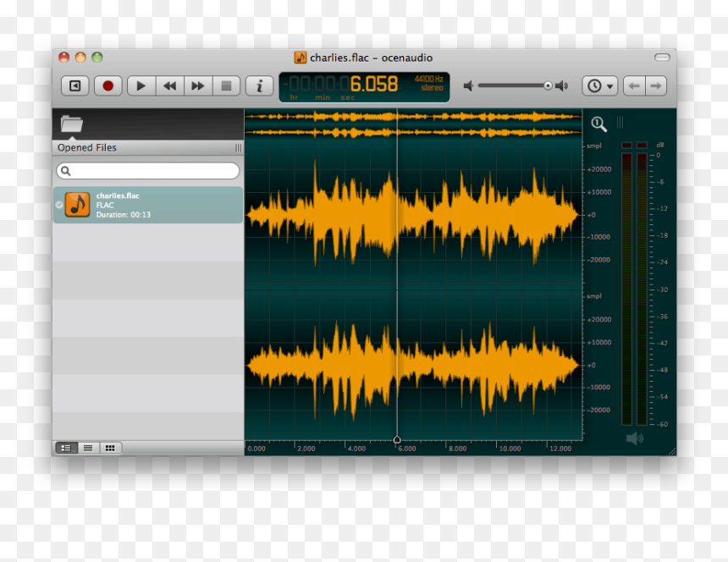Screen dimensions: 728x562
Task: Click the 8.000 mark on timeline ruler
Action: click(x=457, y=449)
